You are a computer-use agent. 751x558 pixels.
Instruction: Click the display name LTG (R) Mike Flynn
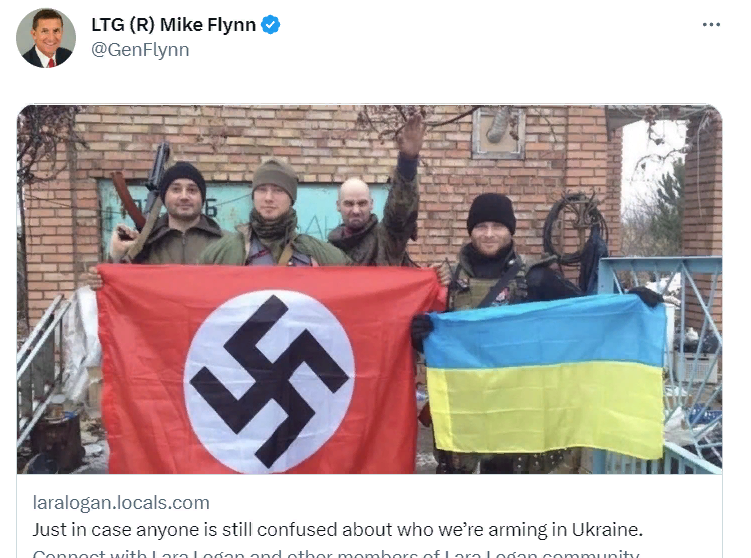coord(173,24)
